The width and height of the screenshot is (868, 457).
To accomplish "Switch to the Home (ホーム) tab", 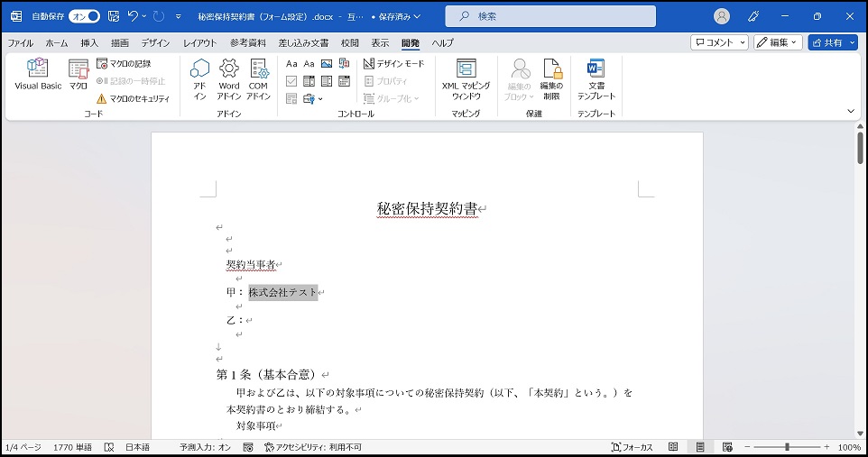I will [x=57, y=42].
